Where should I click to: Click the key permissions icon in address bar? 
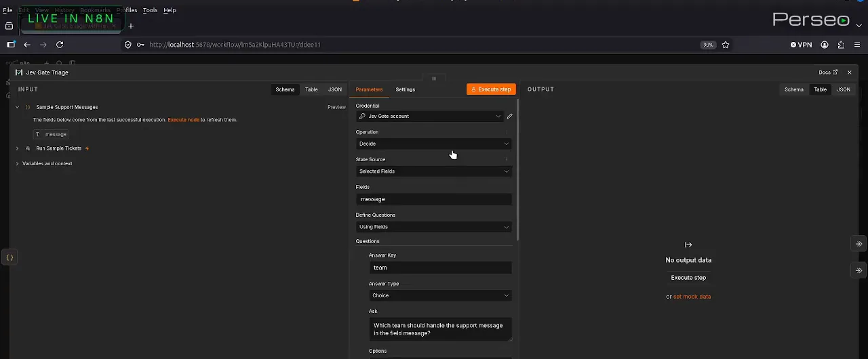tap(140, 45)
